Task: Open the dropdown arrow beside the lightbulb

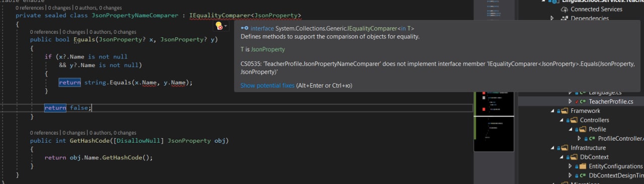Action: point(225,26)
